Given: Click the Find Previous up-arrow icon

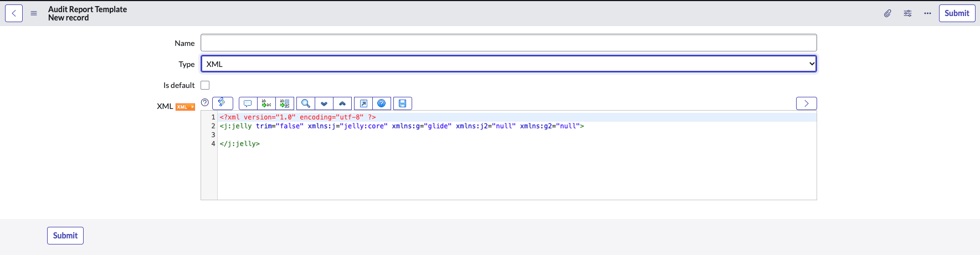Looking at the screenshot, I should tap(342, 103).
